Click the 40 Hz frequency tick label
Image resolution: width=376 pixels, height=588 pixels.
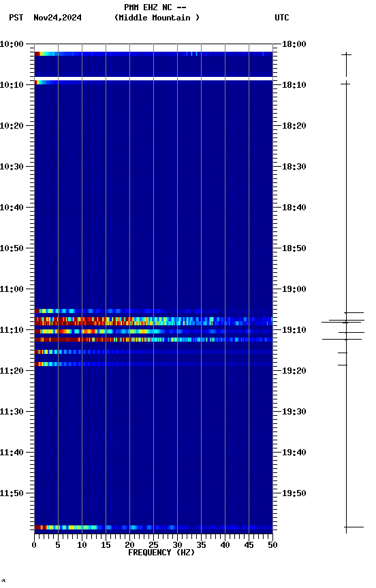click(225, 545)
